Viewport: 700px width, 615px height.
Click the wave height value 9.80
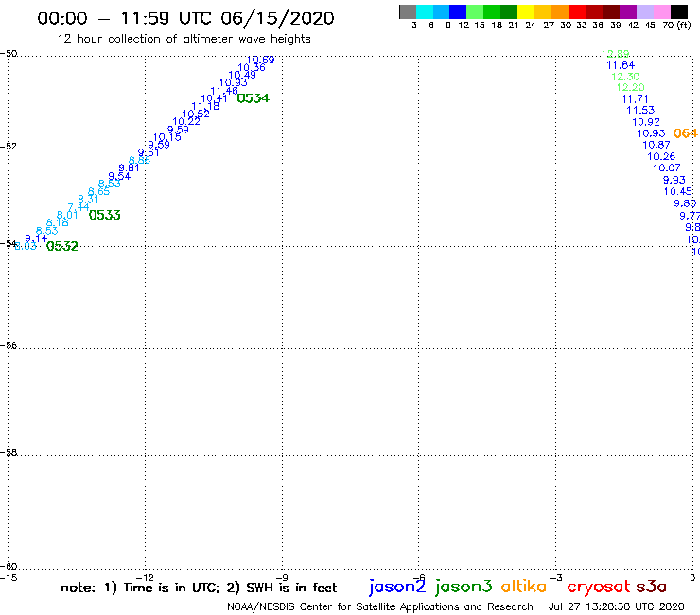coord(685,203)
